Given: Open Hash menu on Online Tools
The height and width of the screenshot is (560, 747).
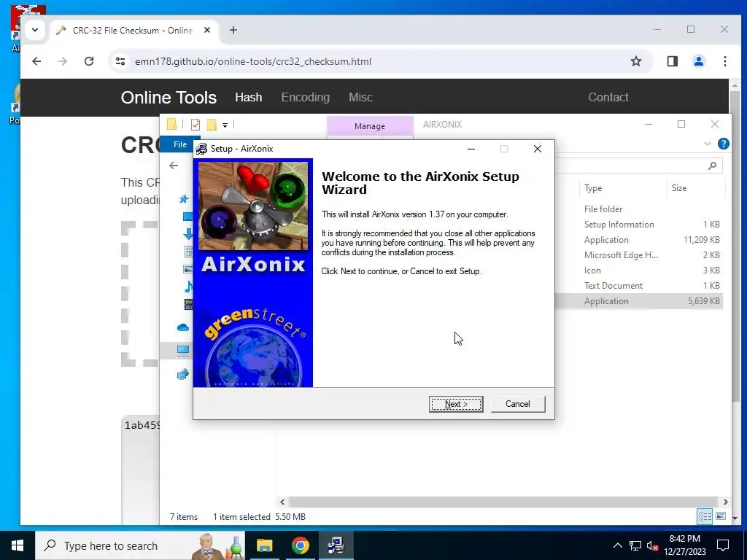Looking at the screenshot, I should (248, 97).
